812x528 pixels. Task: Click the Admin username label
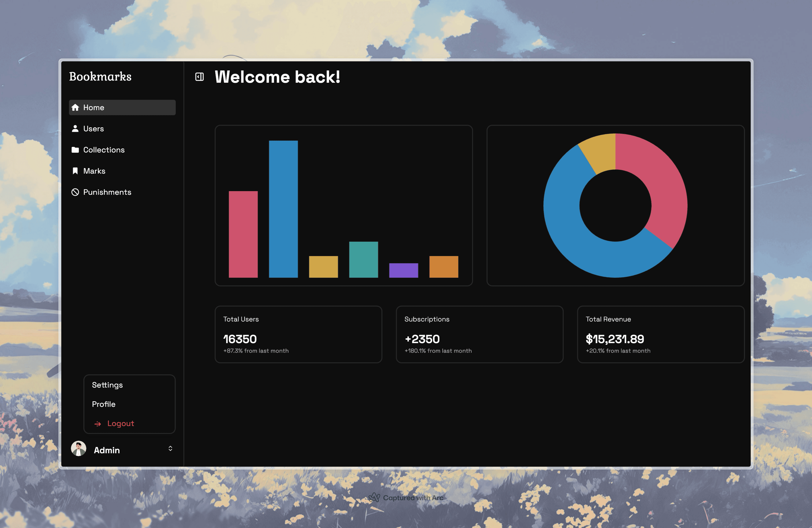107,450
